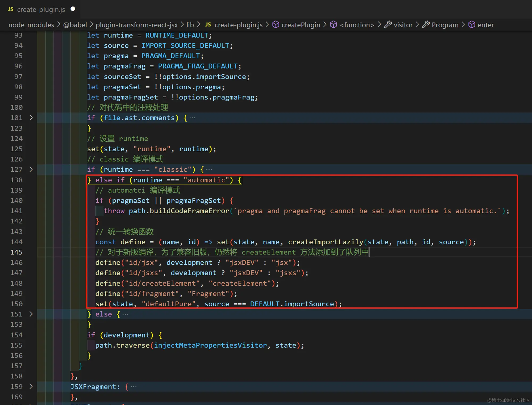Image resolution: width=532 pixels, height=405 pixels.
Task: Expand JSXFragment fold at line 159
Action: click(31, 386)
